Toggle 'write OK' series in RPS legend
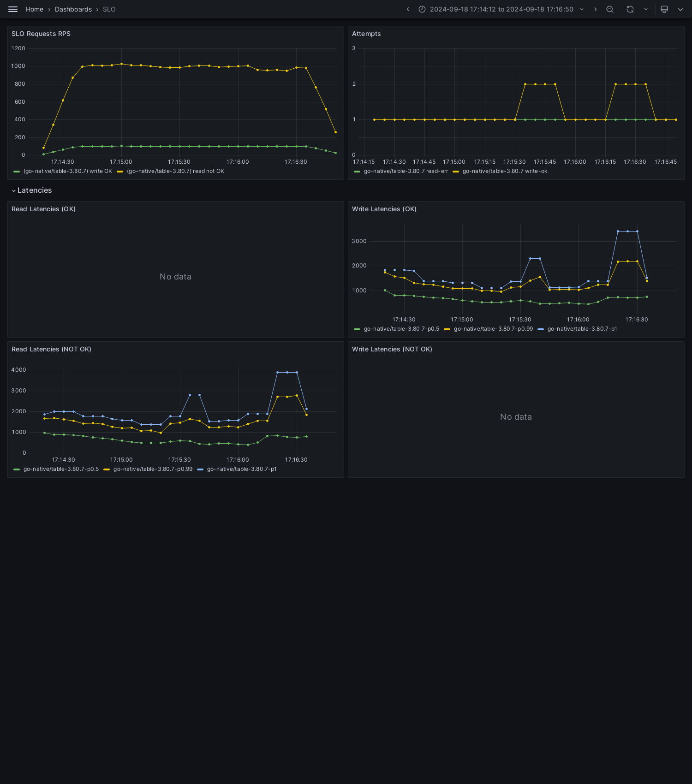 [68, 171]
